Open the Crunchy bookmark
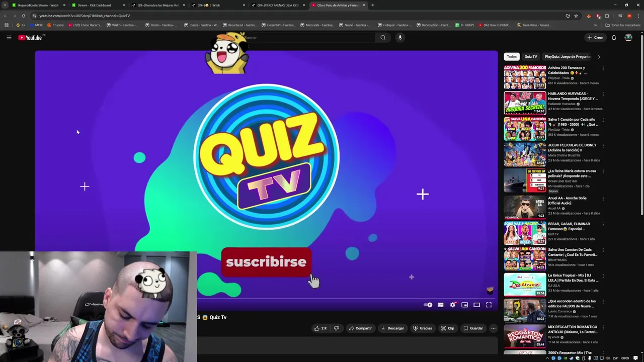Viewport: 644px width, 362px height. click(56, 25)
